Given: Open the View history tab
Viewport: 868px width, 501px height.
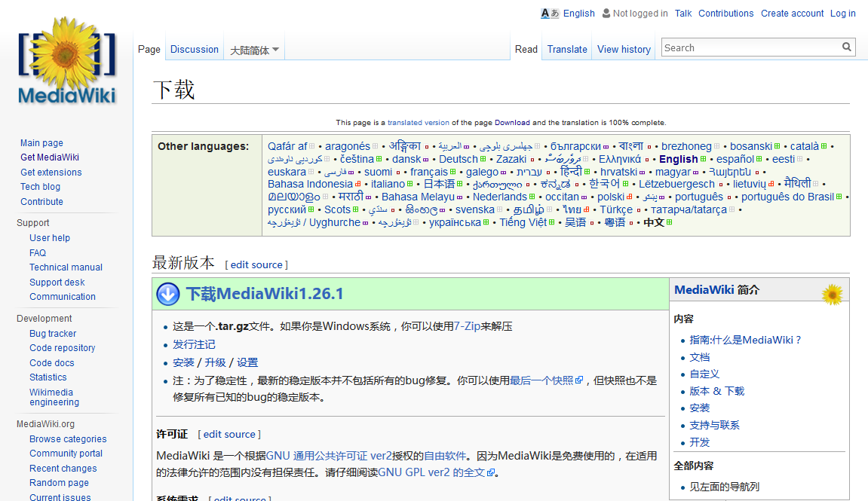Looking at the screenshot, I should coord(624,50).
